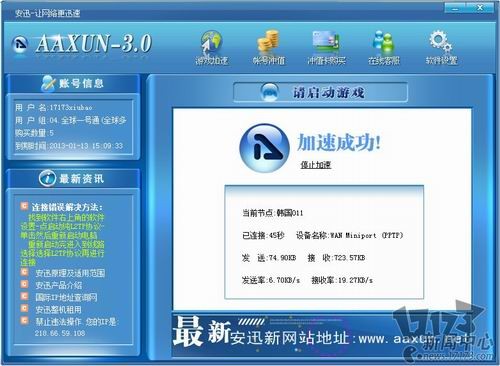Click bullet icon beside 连接错误解决方法

coord(24,206)
